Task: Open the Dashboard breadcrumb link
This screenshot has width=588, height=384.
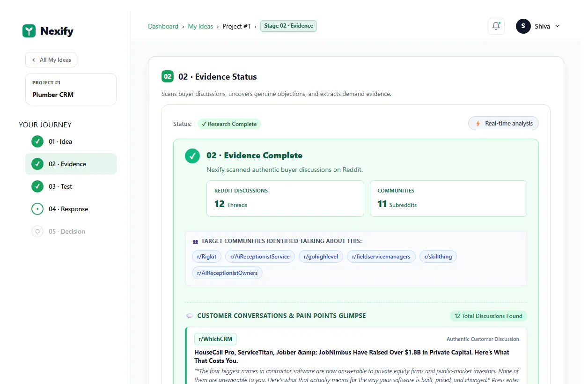Action: click(x=163, y=26)
